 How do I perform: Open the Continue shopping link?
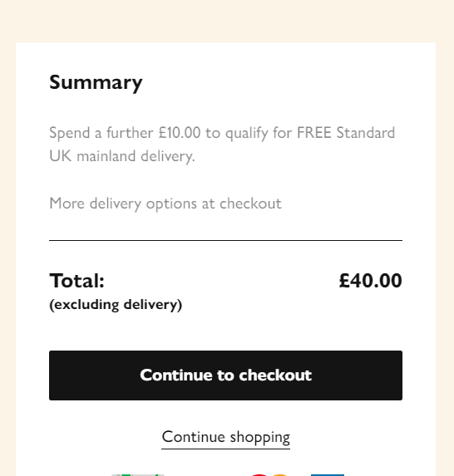(226, 438)
